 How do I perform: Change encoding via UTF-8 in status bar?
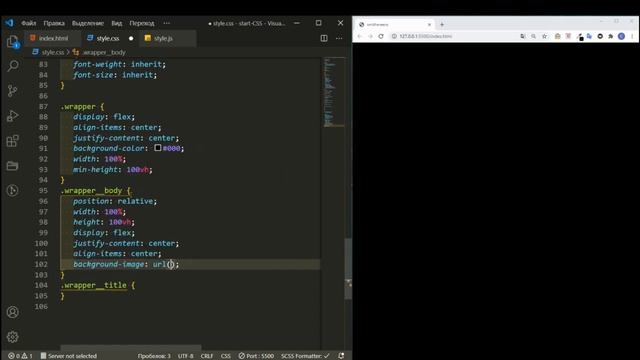coord(186,356)
